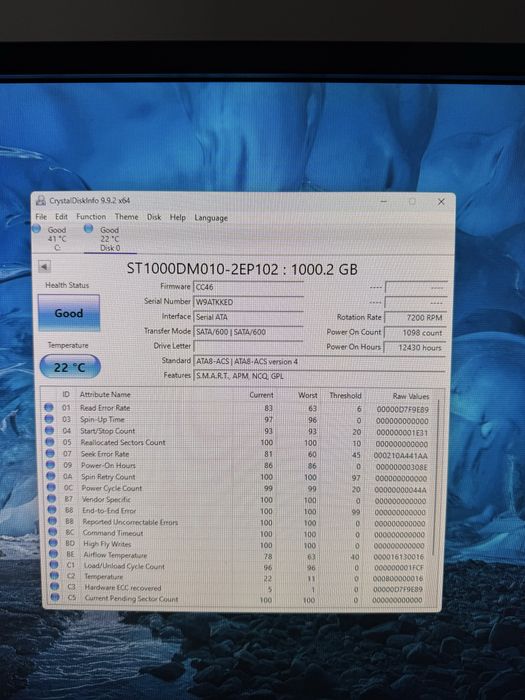Screen dimensions: 525x700
Task: Click status orb for End-to-End Error
Action: pyautogui.click(x=52, y=510)
